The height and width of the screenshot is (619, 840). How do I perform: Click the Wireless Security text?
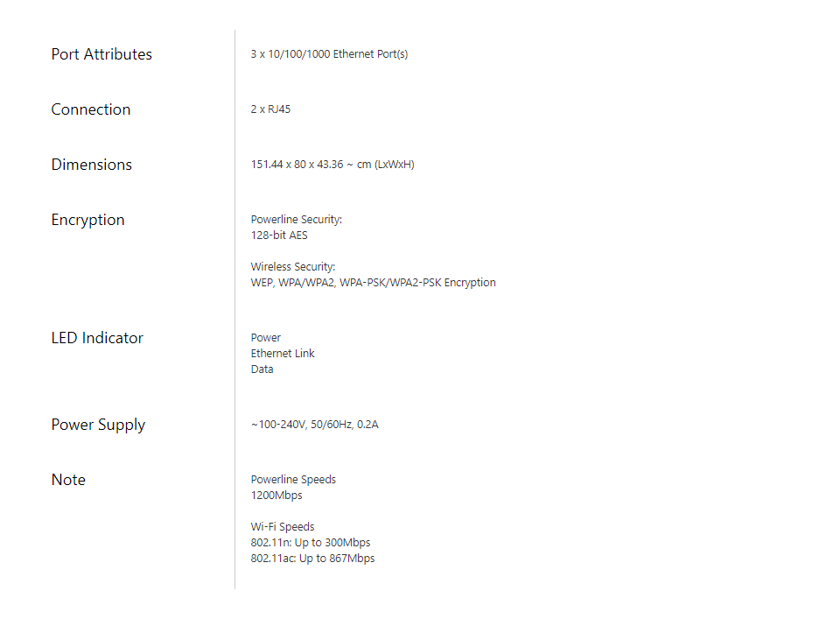click(x=293, y=267)
